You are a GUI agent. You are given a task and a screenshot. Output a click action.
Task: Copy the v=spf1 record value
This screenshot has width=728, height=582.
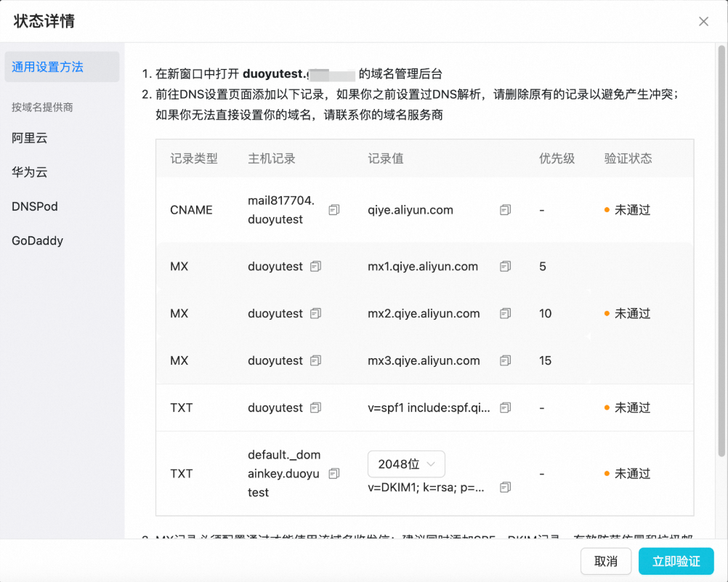tap(505, 408)
